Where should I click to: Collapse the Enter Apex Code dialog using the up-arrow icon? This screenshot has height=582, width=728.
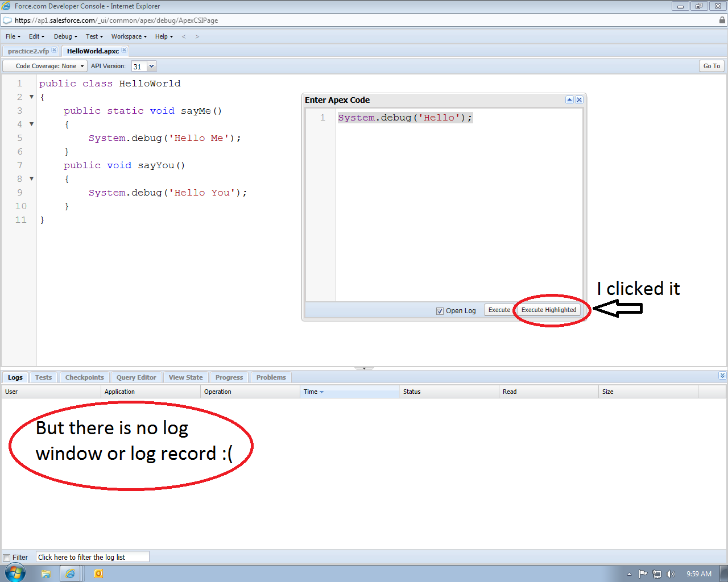click(x=569, y=100)
